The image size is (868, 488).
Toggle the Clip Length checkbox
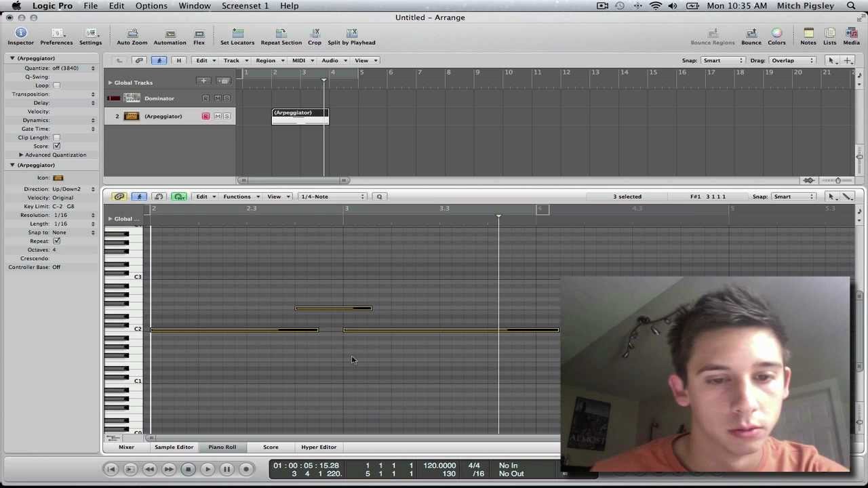tap(56, 138)
